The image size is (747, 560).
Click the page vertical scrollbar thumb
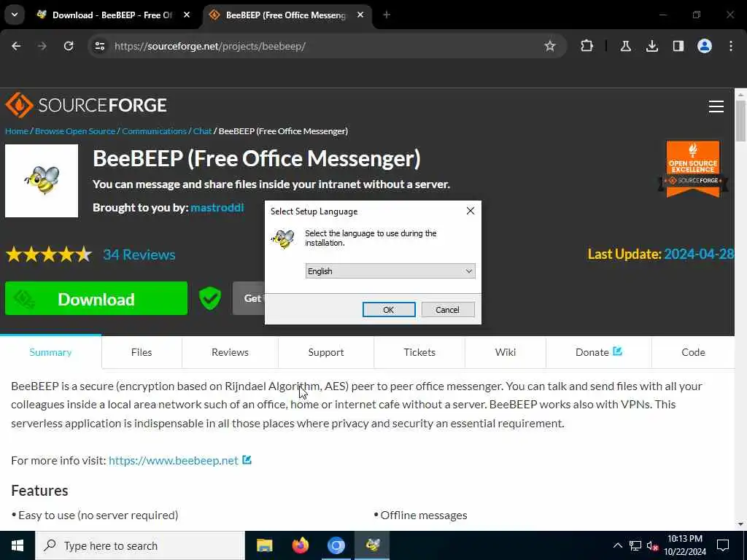point(740,121)
